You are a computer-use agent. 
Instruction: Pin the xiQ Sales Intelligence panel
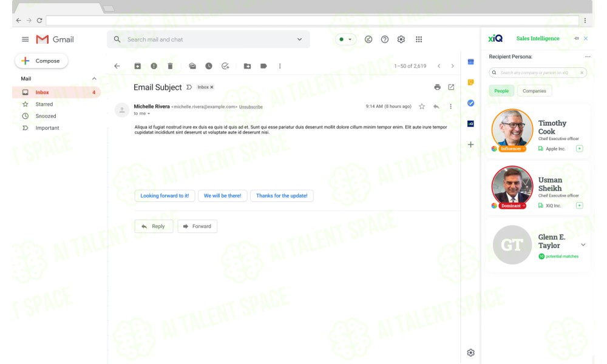pos(577,38)
